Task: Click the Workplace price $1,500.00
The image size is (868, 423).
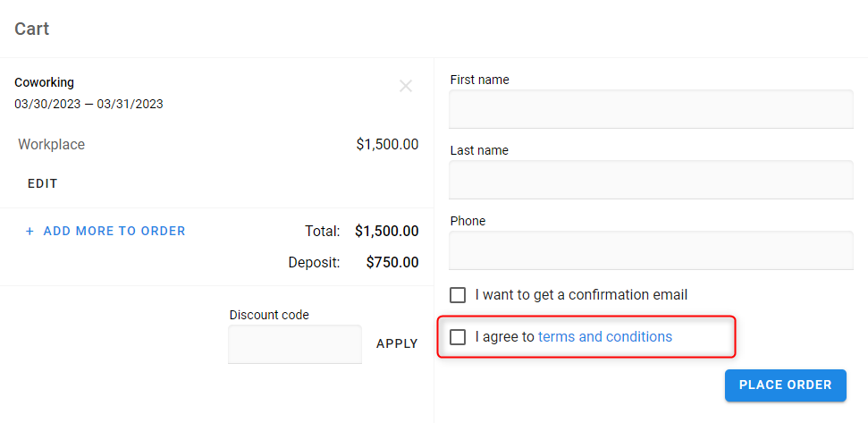Action: [387, 144]
